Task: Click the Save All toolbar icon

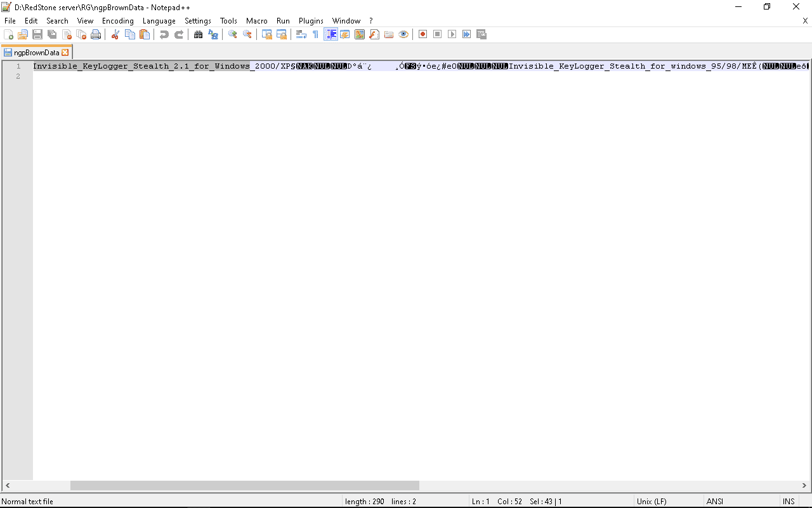Action: (x=52, y=34)
